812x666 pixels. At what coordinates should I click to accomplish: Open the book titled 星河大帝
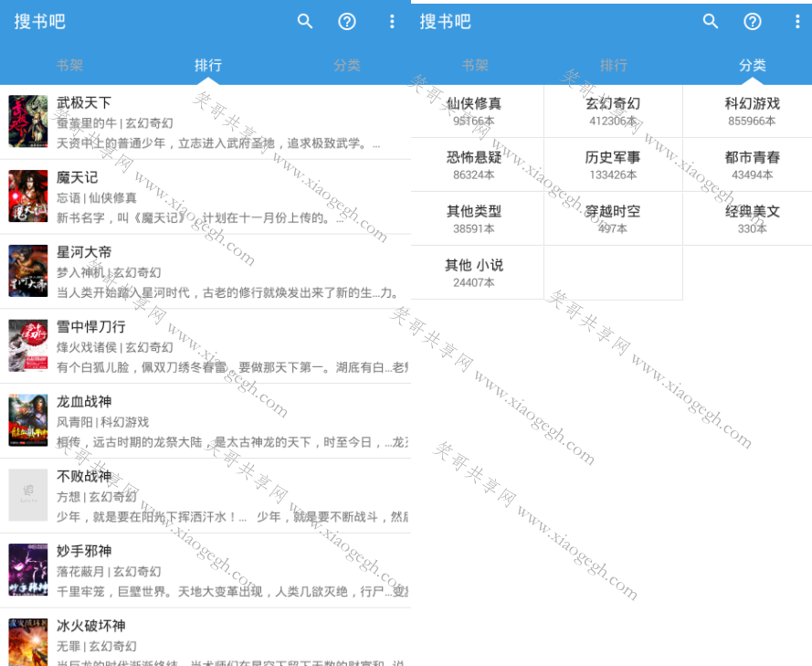(84, 252)
